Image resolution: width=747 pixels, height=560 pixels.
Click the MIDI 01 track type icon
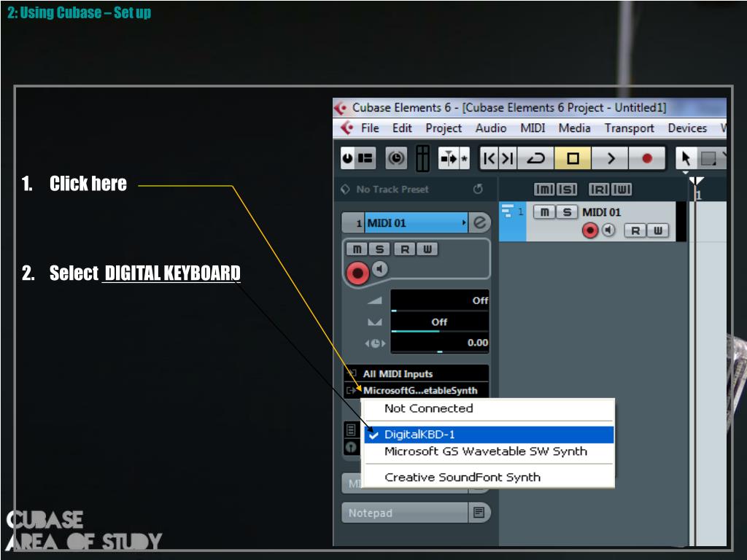(508, 211)
